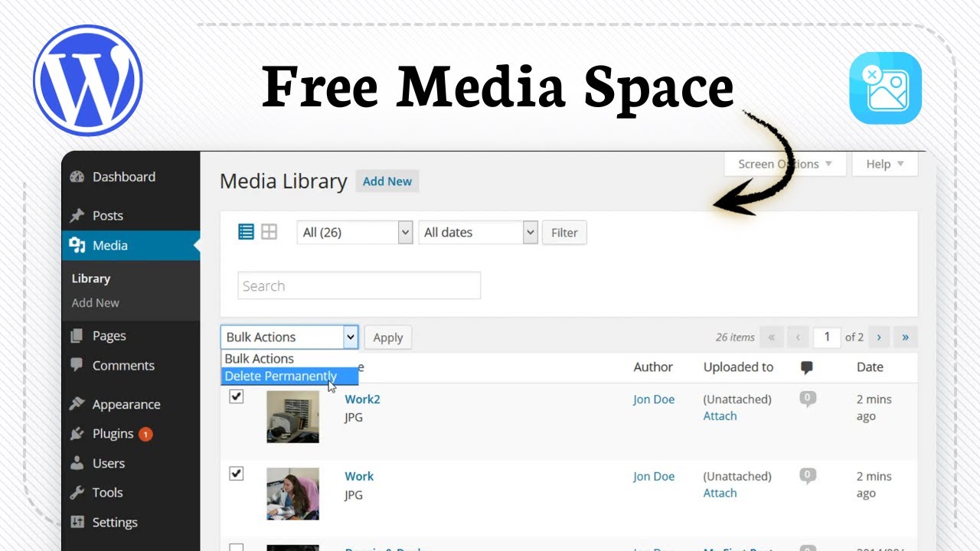Uncheck the Work2 row checkbox
The image size is (980, 551).
click(x=237, y=396)
